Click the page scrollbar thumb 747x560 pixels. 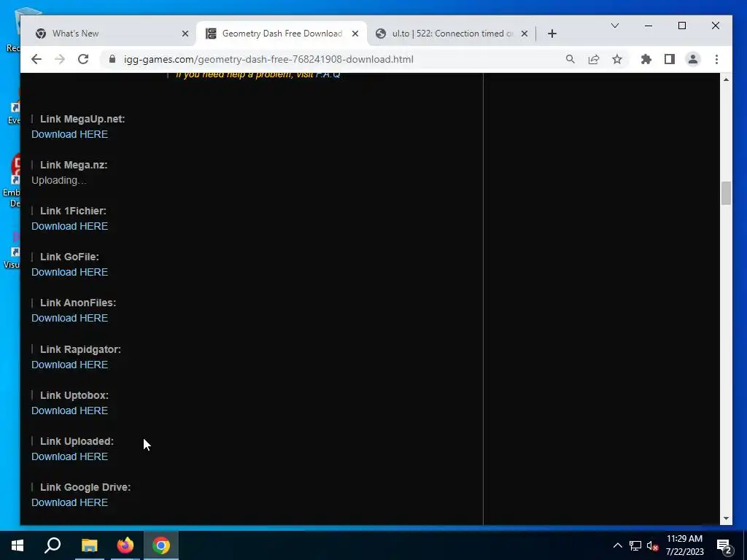(x=726, y=192)
